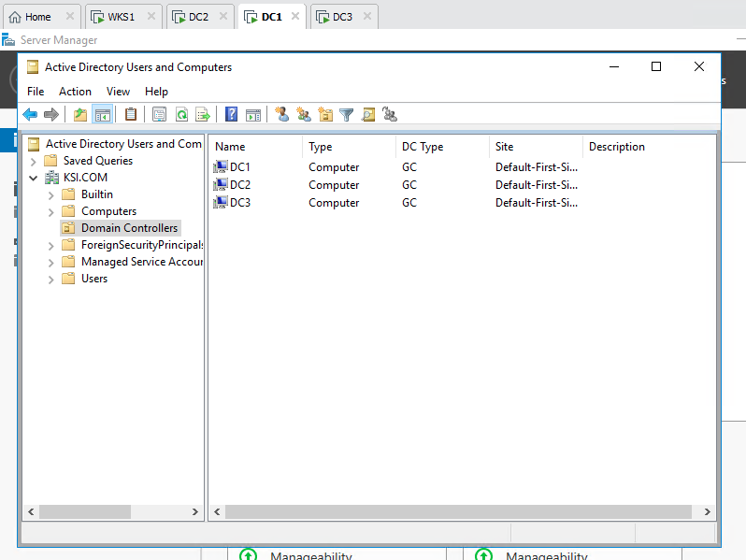Screen dimensions: 746x560
Task: Expand the ForeignSecurityPrincipals container
Action: (x=50, y=246)
